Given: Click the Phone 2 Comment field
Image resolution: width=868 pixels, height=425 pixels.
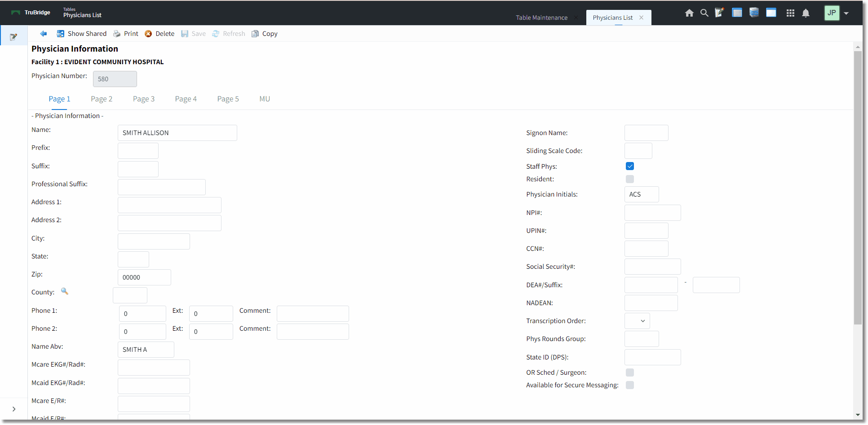Looking at the screenshot, I should (x=313, y=332).
